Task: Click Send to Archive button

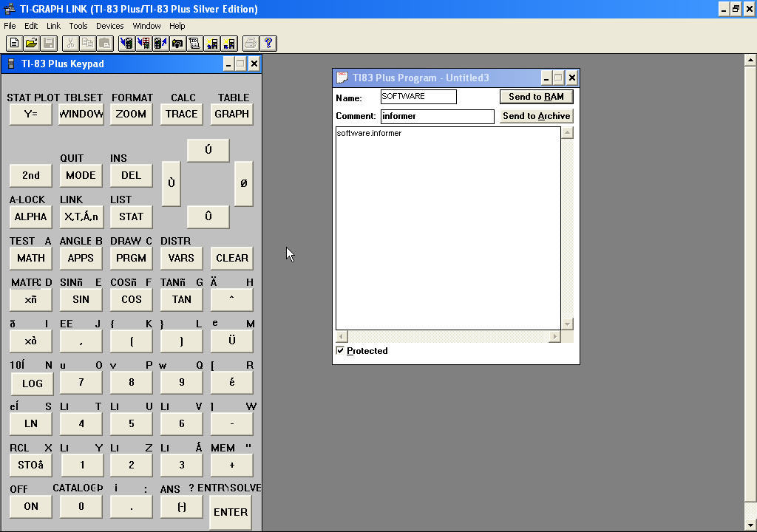Action: coord(537,116)
